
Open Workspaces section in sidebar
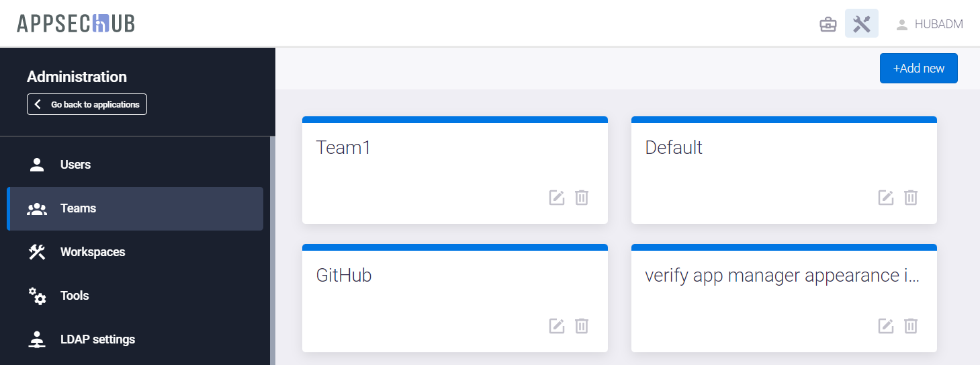[x=93, y=252]
